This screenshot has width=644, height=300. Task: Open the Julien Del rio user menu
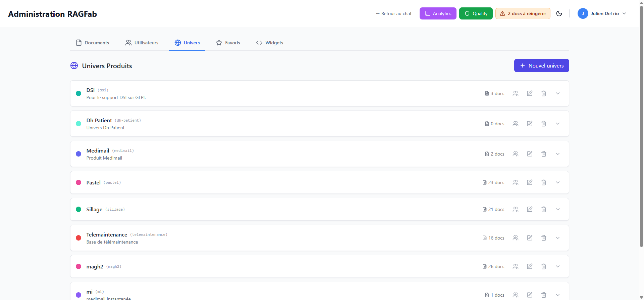[602, 13]
